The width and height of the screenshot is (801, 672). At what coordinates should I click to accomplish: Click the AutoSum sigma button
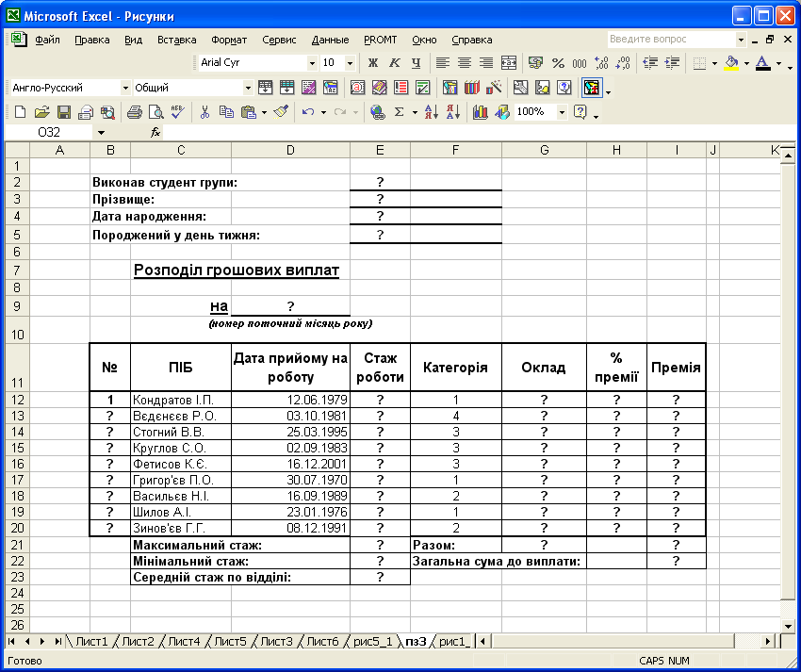pyautogui.click(x=400, y=112)
